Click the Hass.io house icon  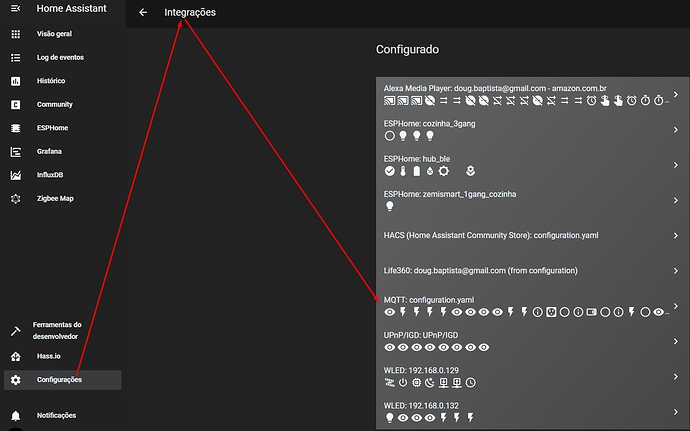[15, 356]
